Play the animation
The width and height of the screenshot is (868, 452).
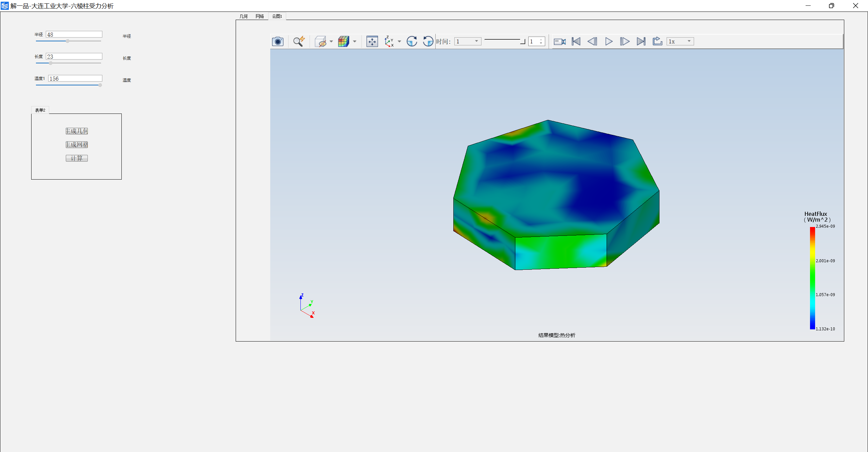click(x=609, y=41)
